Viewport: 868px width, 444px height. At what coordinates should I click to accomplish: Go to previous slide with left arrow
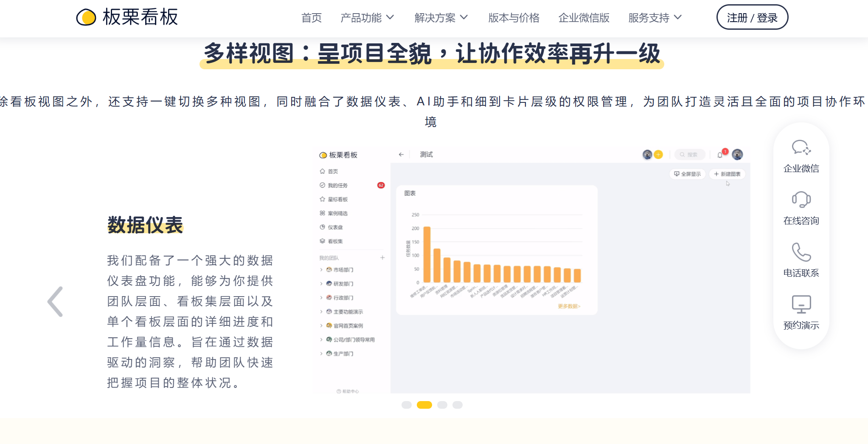point(55,302)
